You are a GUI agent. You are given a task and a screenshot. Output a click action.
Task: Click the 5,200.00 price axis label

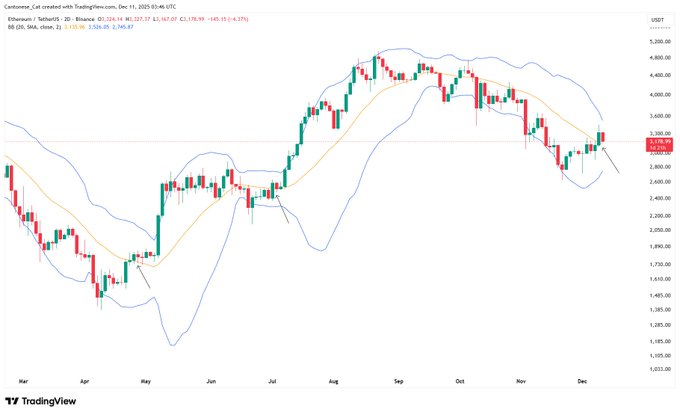pyautogui.click(x=657, y=41)
